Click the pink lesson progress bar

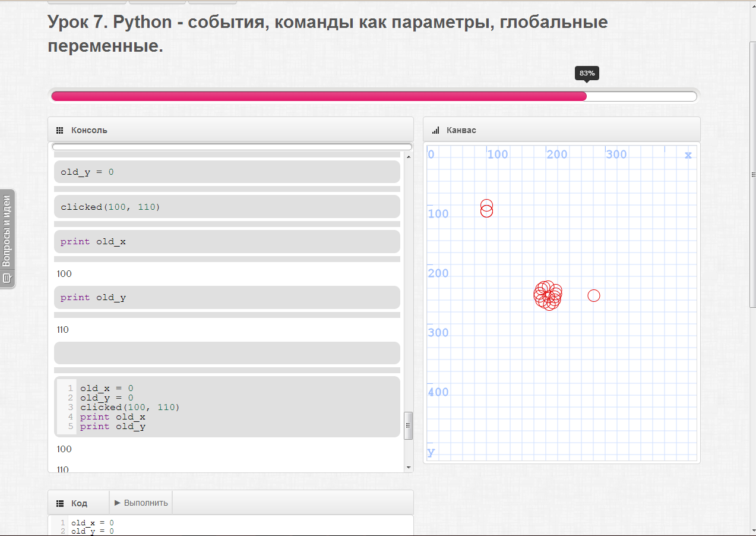coord(319,96)
